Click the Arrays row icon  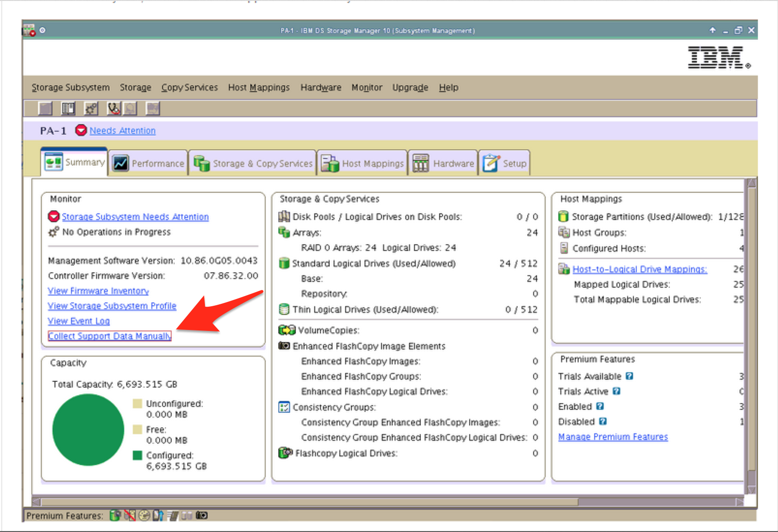pos(284,232)
